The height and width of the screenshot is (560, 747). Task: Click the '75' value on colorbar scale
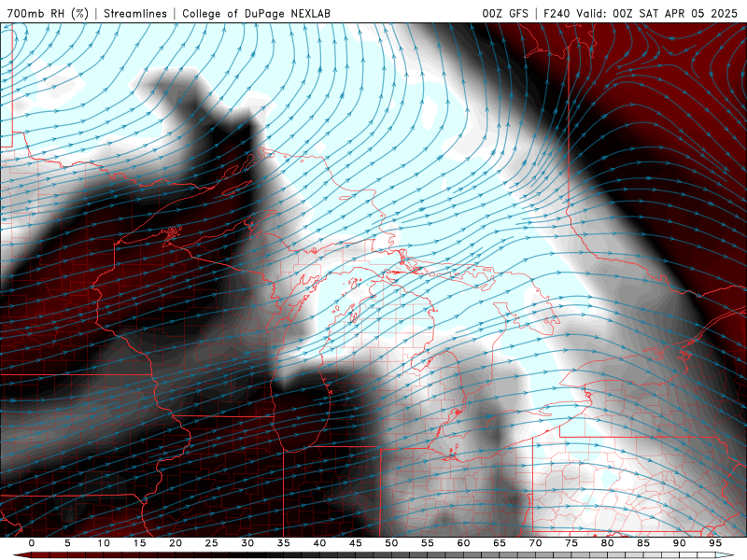pyautogui.click(x=571, y=543)
